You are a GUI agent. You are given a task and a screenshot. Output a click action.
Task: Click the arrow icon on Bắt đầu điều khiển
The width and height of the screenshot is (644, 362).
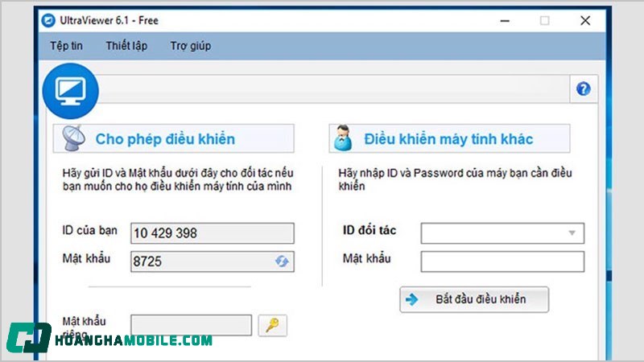coord(412,299)
